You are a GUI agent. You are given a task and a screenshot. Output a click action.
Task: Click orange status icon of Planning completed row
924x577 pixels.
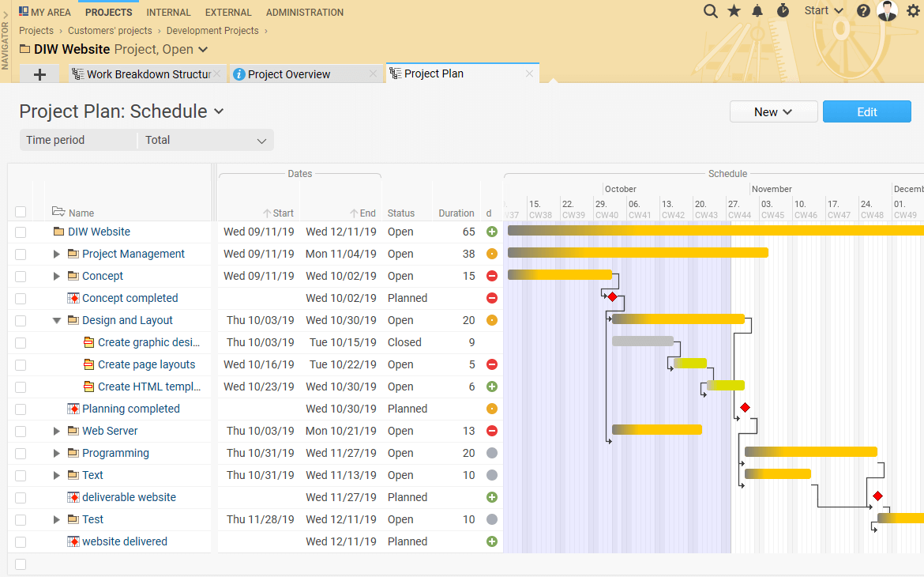pos(492,409)
